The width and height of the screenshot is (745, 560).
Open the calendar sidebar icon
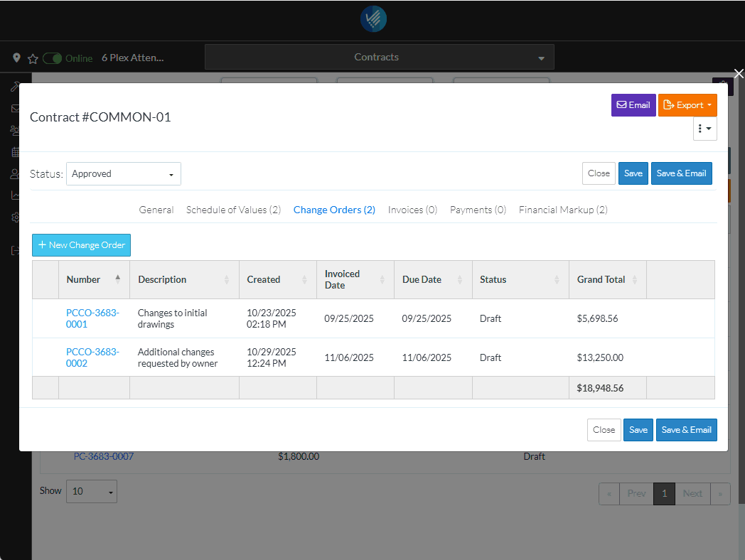15,152
